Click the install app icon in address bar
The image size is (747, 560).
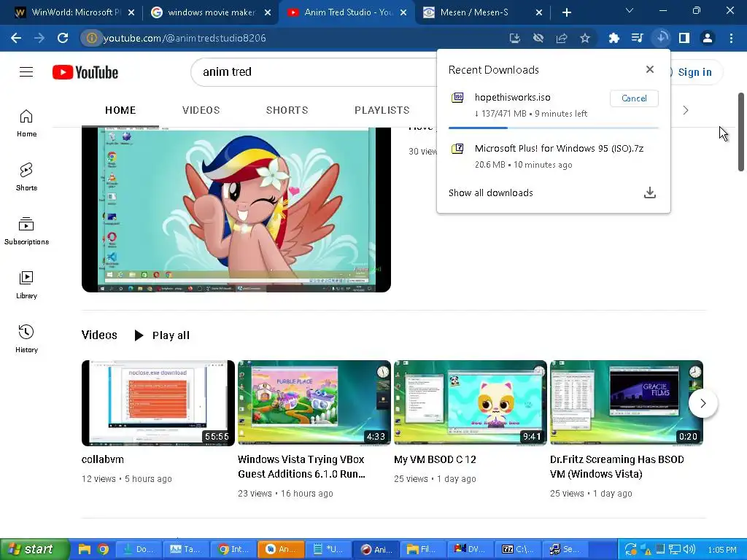514,38
